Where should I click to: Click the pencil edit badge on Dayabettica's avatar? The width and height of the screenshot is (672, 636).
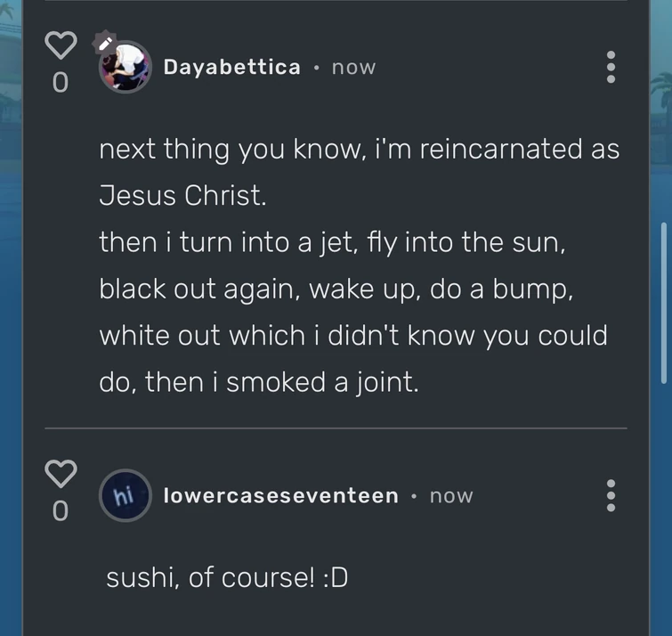(x=105, y=41)
